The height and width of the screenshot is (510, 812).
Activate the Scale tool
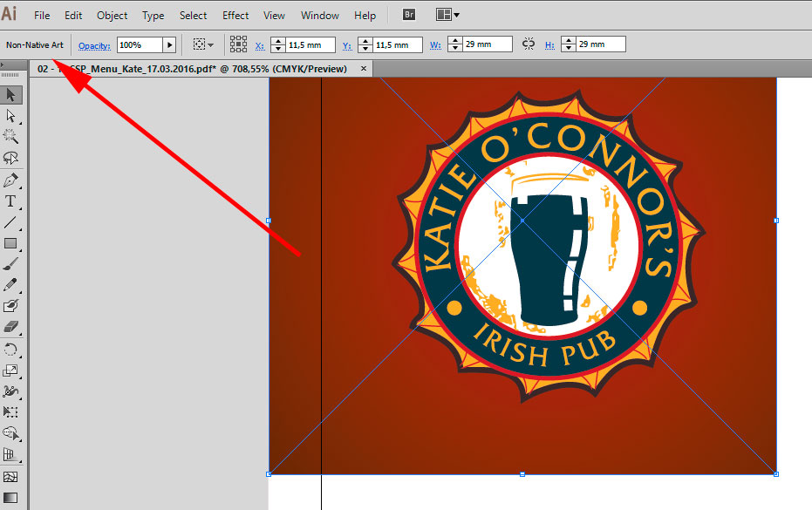[x=10, y=371]
